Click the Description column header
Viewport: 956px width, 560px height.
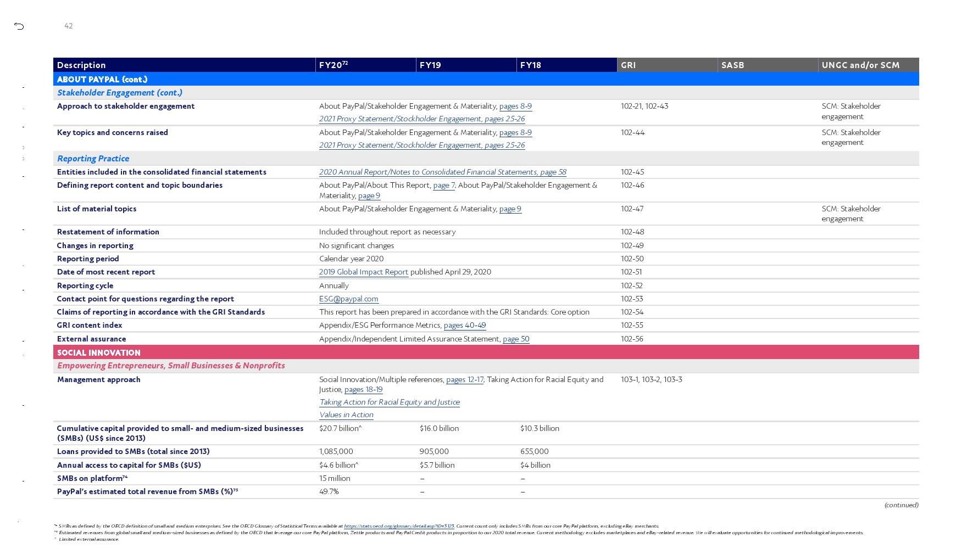(x=184, y=65)
